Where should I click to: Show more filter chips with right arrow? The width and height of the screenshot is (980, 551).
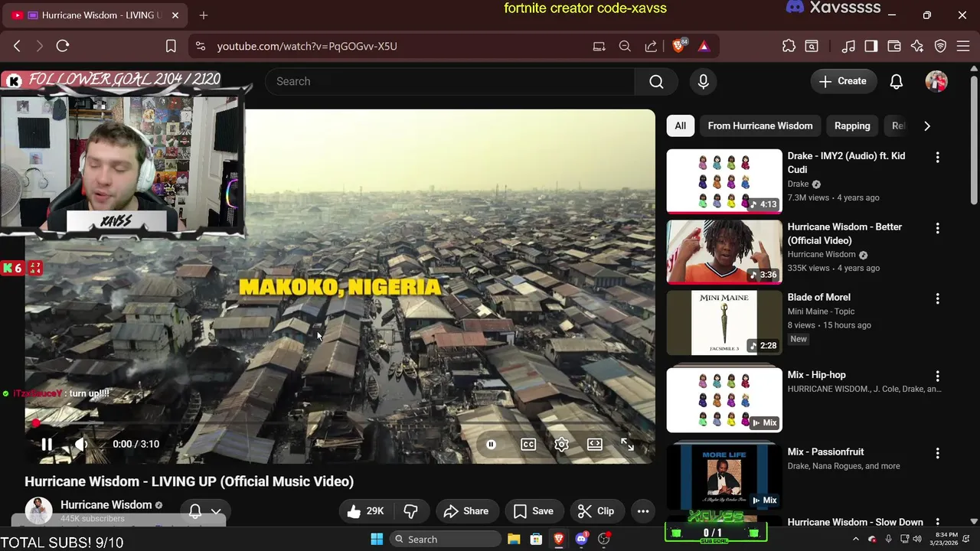pos(927,126)
